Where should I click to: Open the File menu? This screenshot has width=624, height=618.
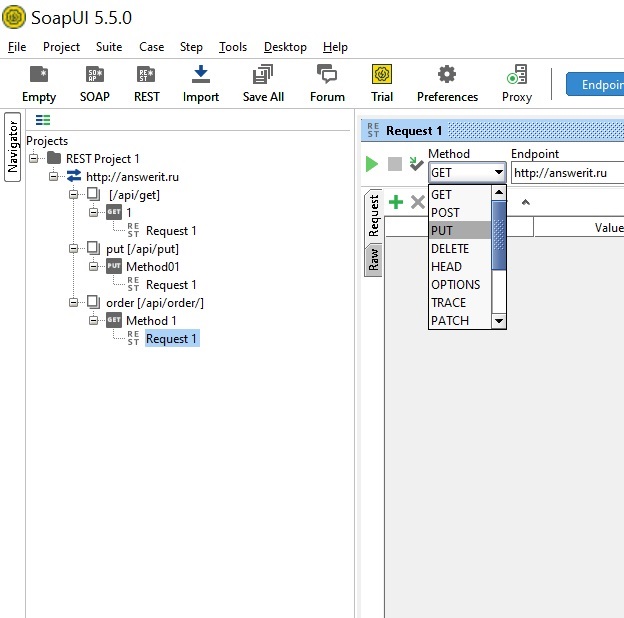17,47
